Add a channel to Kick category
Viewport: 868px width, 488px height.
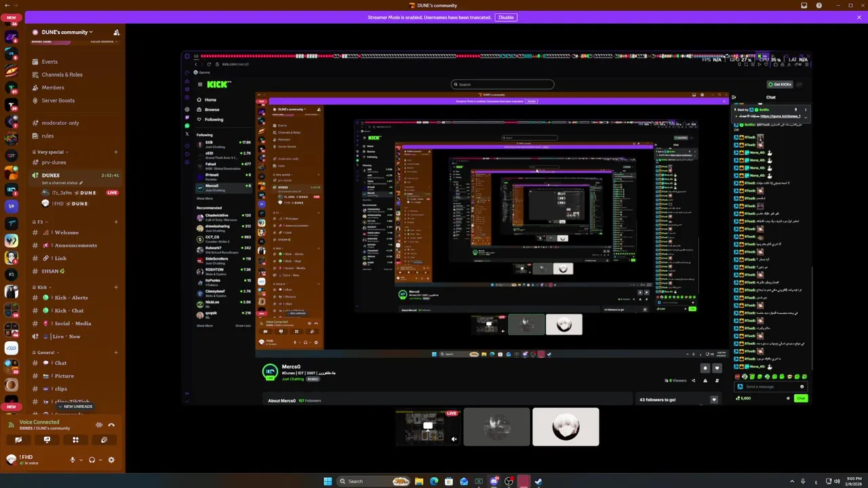pos(116,287)
